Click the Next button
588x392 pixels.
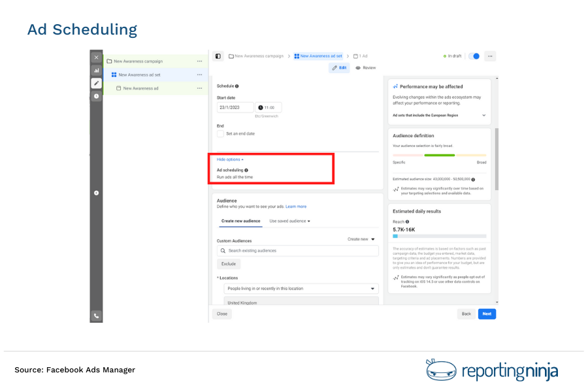487,314
